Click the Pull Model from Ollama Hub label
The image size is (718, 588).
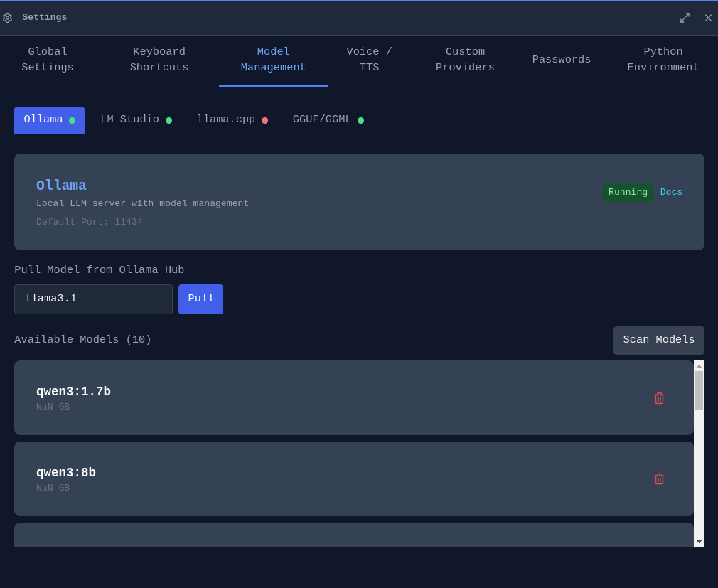pos(100,269)
